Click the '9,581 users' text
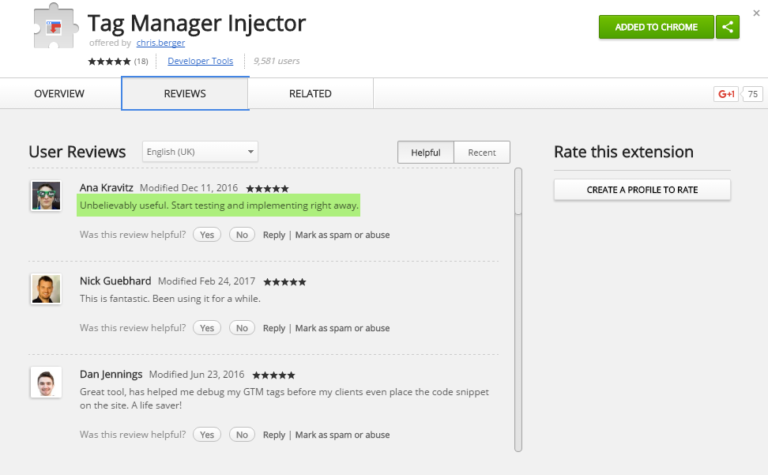 [276, 61]
